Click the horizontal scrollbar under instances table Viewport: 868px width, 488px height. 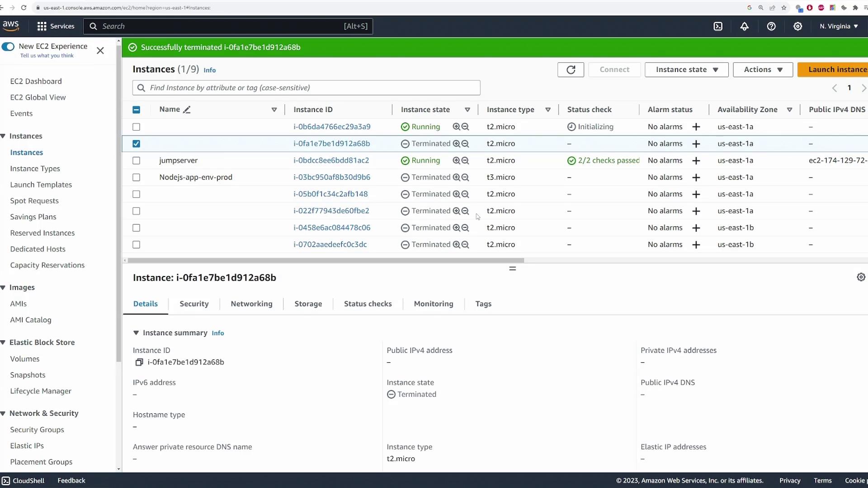coord(325,261)
